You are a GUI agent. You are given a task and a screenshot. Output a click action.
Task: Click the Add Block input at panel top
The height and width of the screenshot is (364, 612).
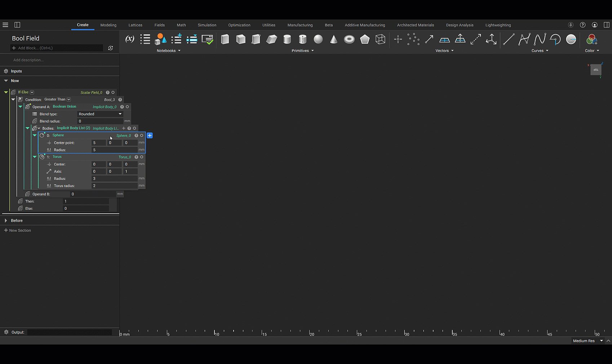[x=57, y=48]
